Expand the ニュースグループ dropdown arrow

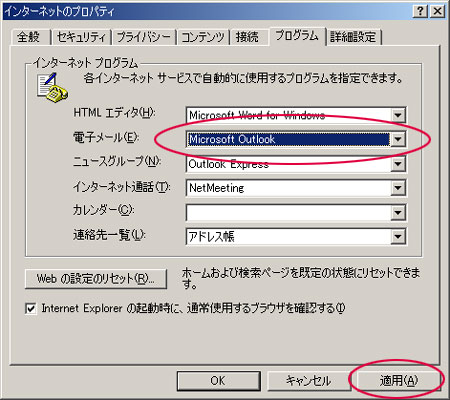tap(398, 164)
